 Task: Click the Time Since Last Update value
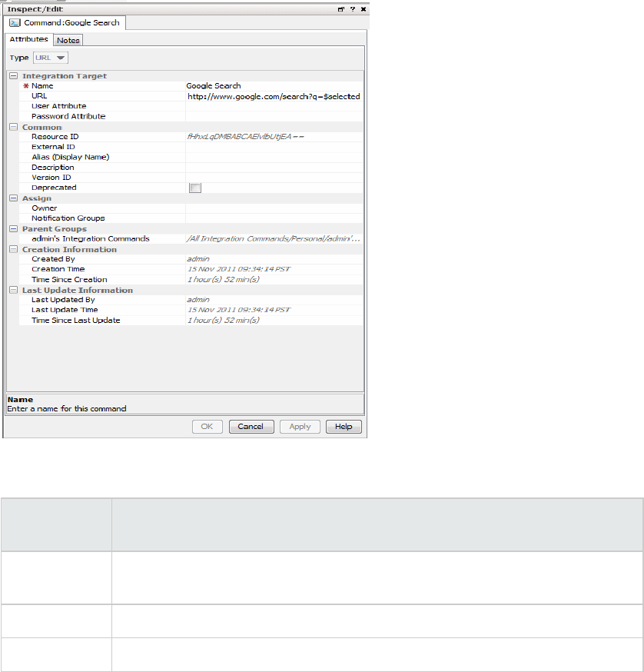click(223, 320)
